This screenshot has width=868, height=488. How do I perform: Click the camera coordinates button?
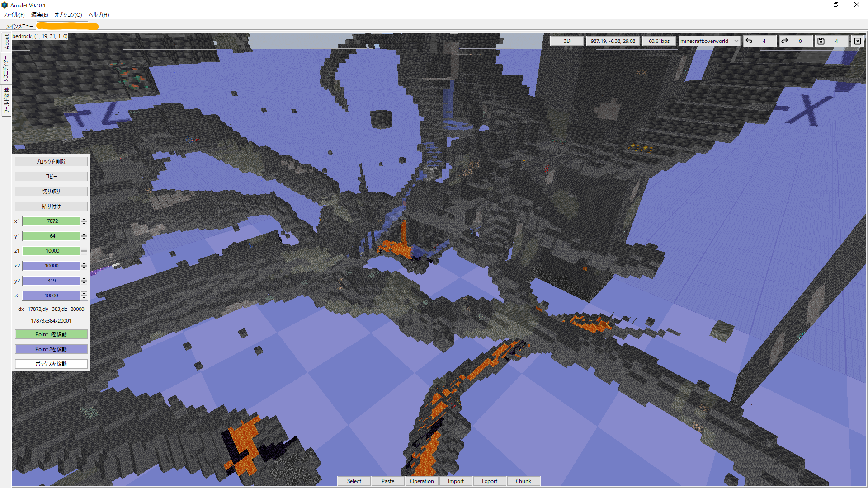(613, 41)
